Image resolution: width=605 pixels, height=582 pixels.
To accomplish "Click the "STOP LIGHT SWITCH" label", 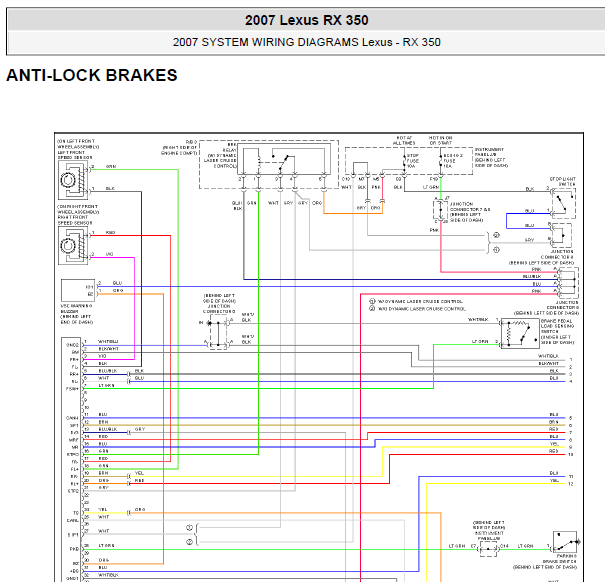I will pos(563,182).
